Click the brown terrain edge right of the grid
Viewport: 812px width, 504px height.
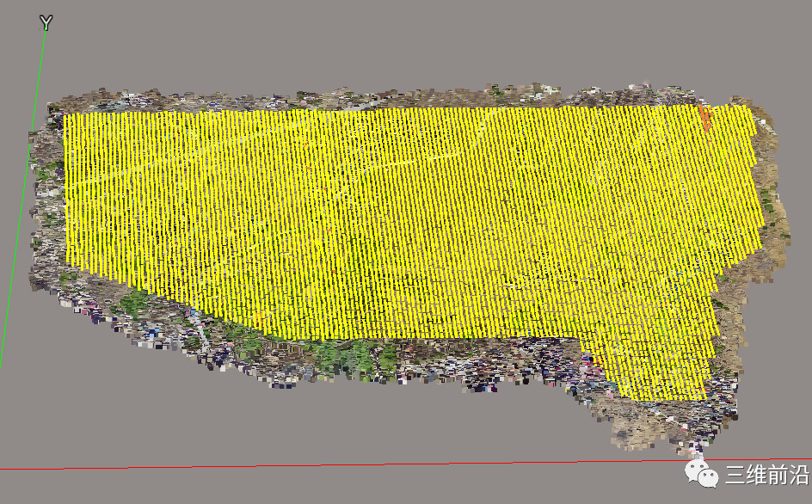point(774,215)
